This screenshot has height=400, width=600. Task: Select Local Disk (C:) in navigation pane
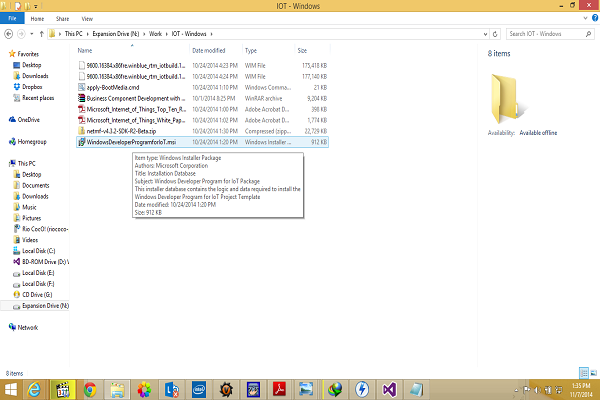pos(34,251)
